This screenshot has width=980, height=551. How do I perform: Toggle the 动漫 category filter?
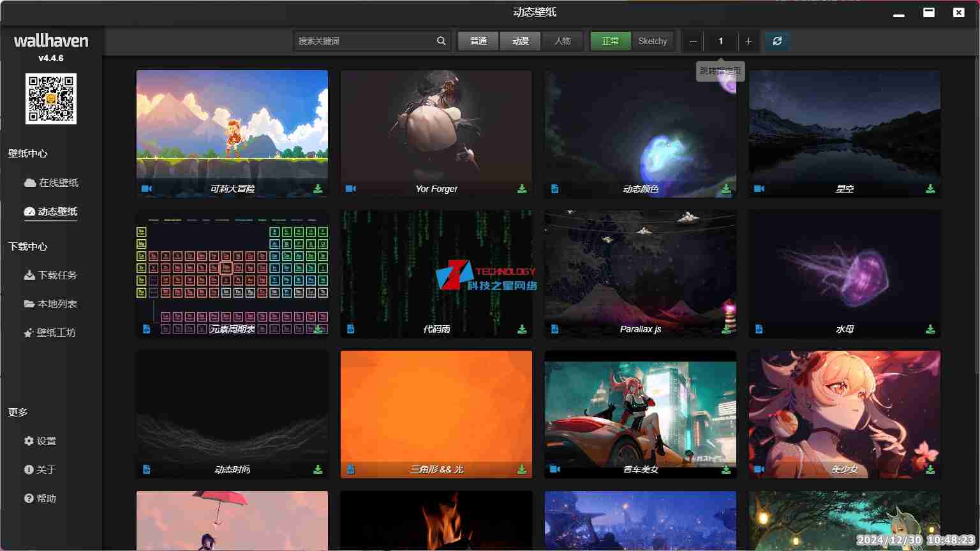pyautogui.click(x=521, y=41)
